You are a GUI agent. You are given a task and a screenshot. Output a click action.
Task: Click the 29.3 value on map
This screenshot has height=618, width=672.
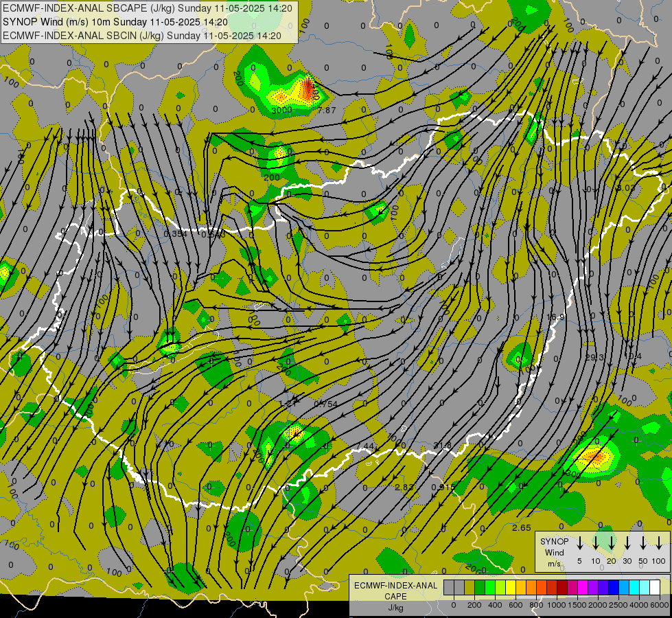(x=594, y=357)
